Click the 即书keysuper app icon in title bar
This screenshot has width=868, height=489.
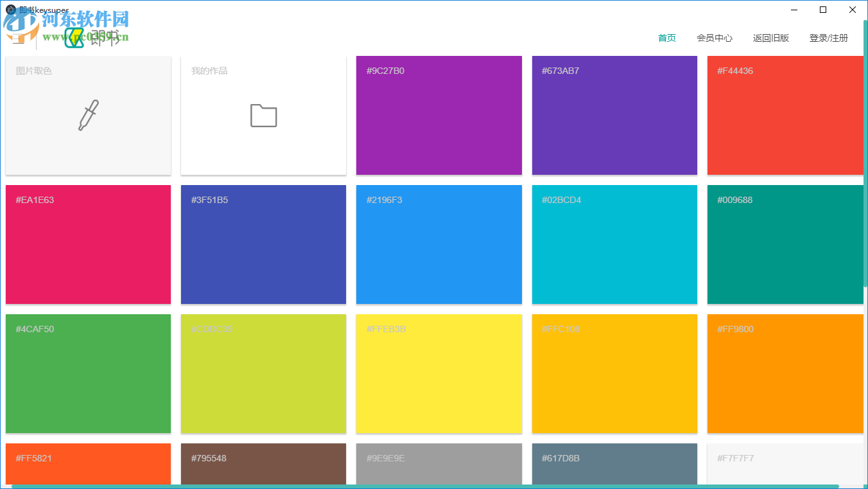(11, 10)
